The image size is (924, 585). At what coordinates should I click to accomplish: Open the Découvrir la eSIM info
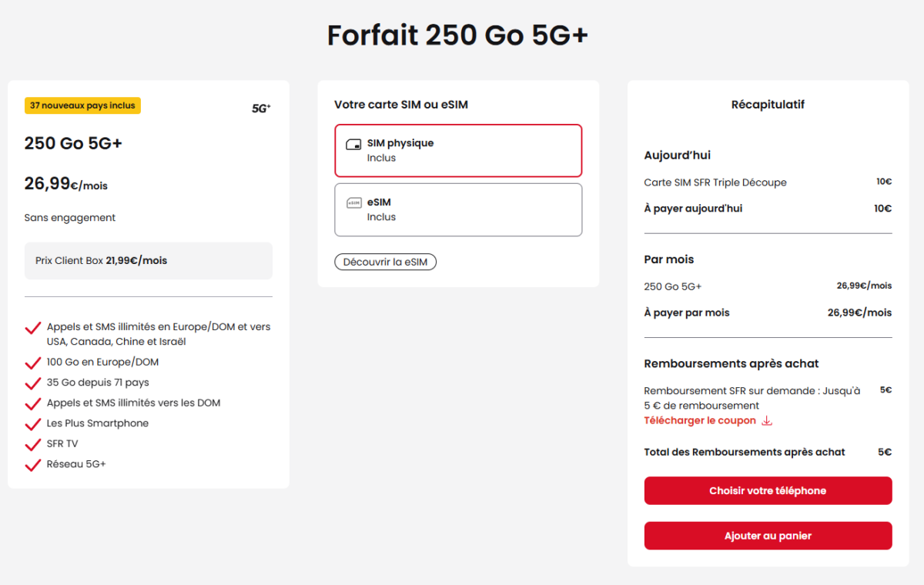tap(385, 262)
